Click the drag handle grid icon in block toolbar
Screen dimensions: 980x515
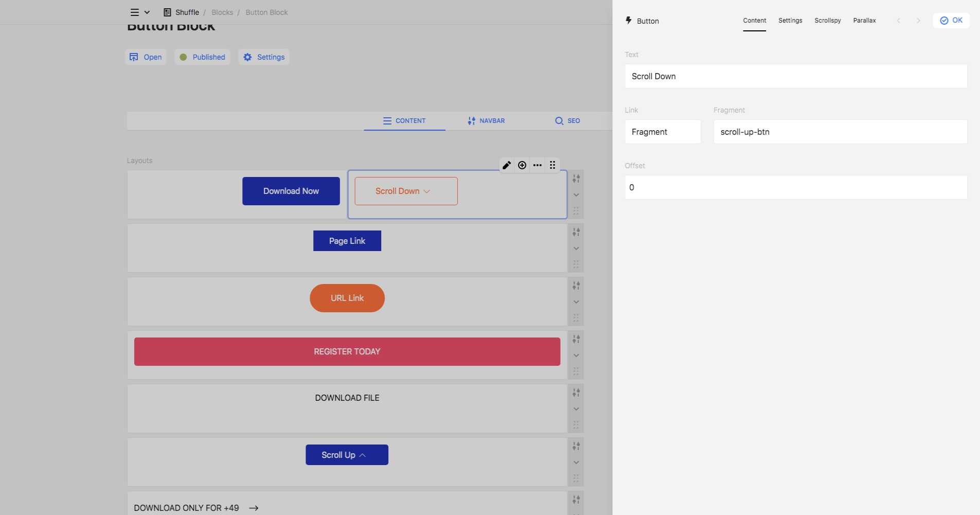(553, 165)
